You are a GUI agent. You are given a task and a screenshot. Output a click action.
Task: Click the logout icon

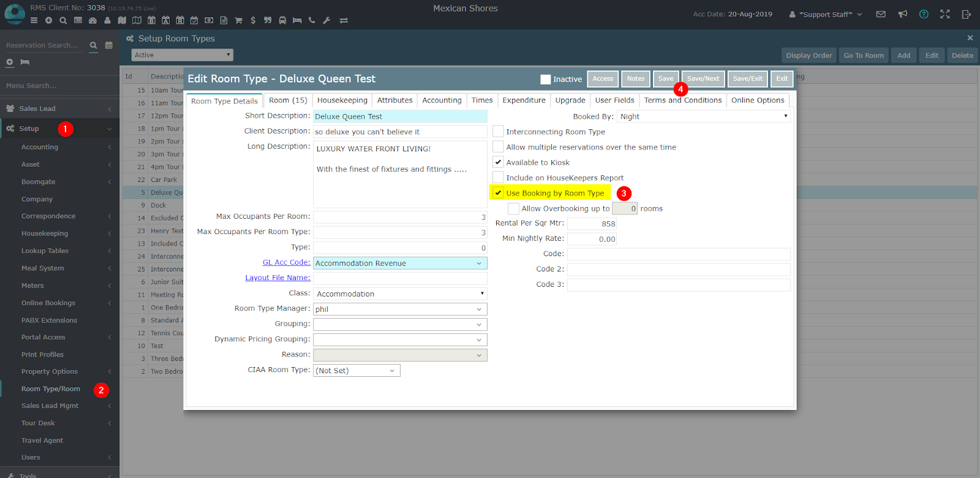[x=967, y=14]
